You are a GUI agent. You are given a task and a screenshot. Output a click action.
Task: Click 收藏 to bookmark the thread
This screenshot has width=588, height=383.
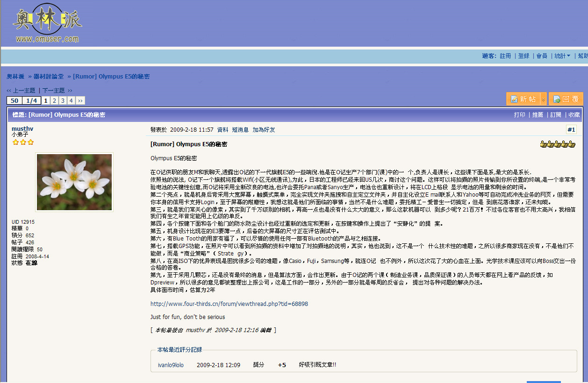point(574,115)
